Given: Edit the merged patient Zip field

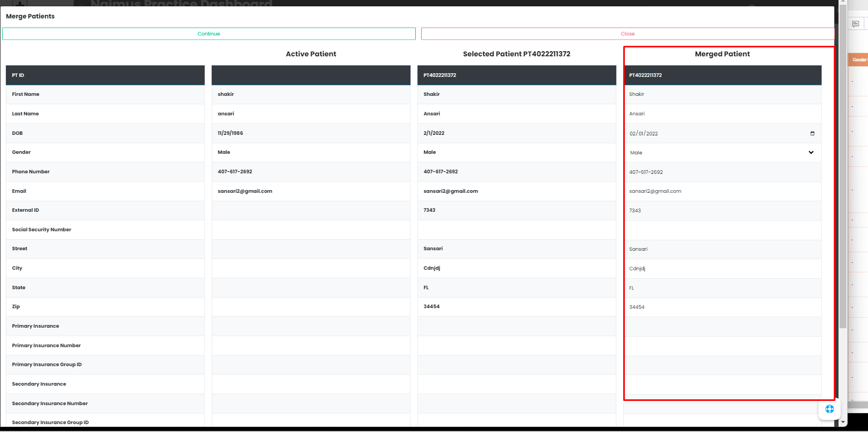Looking at the screenshot, I should pyautogui.click(x=723, y=307).
